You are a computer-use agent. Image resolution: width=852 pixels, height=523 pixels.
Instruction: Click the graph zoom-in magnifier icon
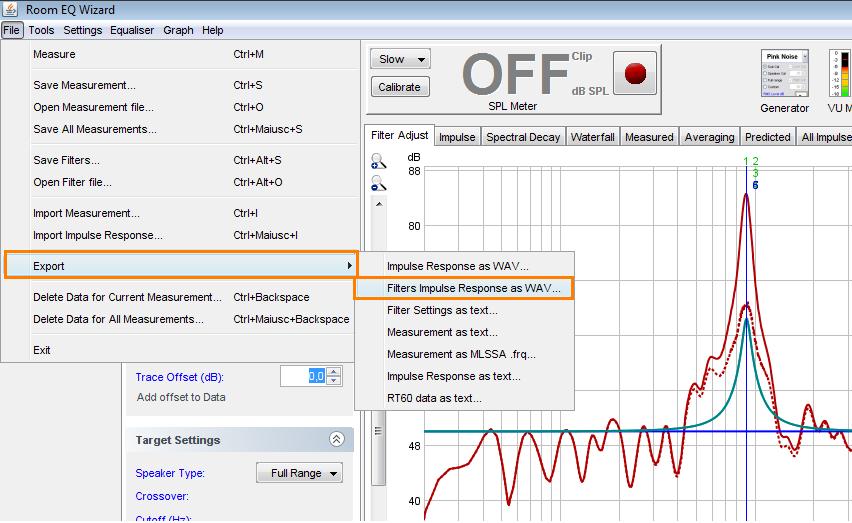click(378, 161)
